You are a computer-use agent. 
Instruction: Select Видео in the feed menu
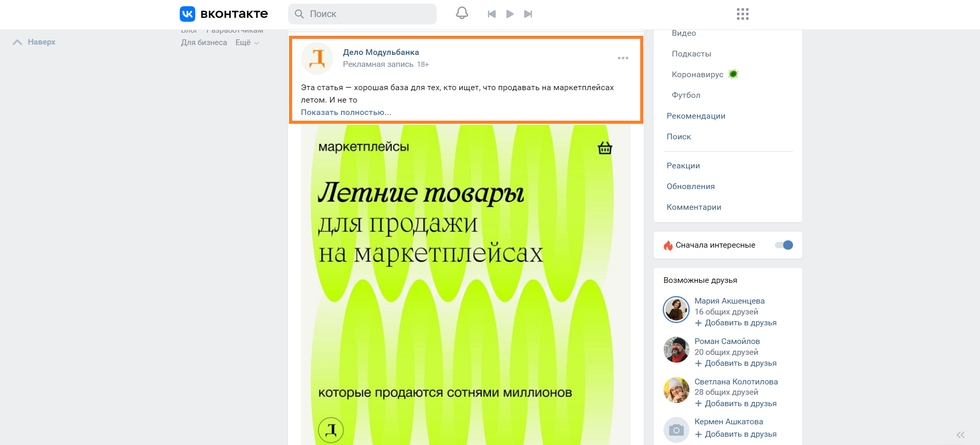(x=684, y=33)
